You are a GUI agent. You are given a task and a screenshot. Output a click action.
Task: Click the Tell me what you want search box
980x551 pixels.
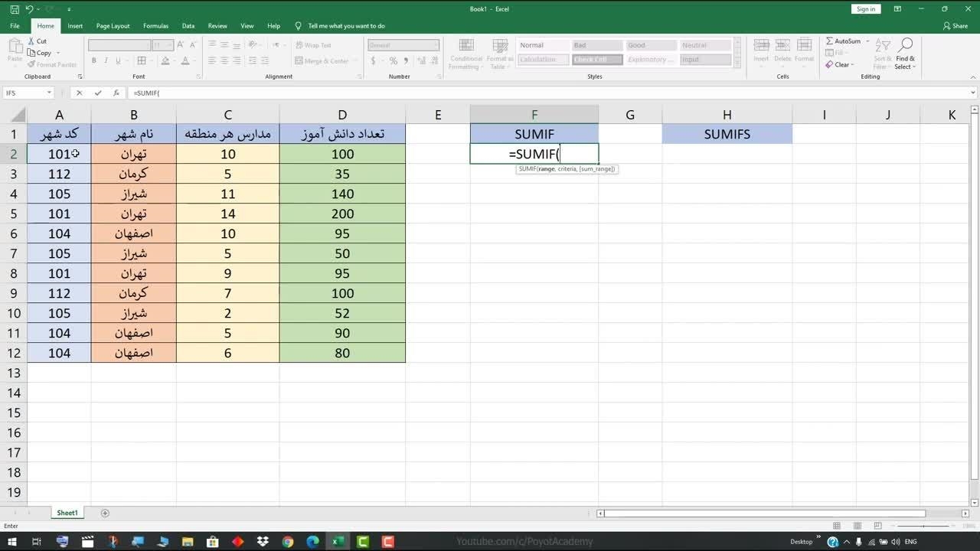click(x=346, y=26)
